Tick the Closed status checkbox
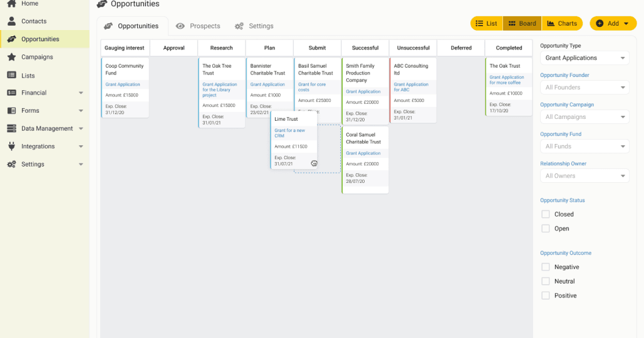 coord(546,214)
